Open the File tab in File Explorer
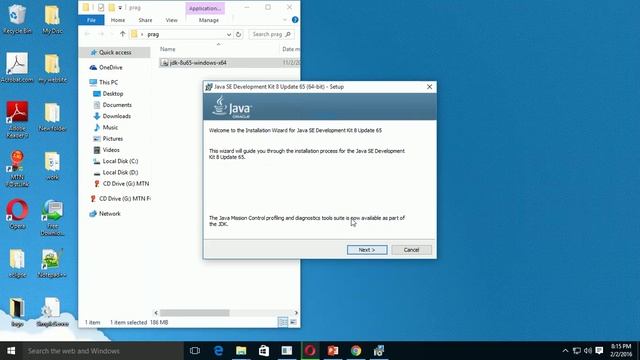The width and height of the screenshot is (640, 360). point(91,20)
